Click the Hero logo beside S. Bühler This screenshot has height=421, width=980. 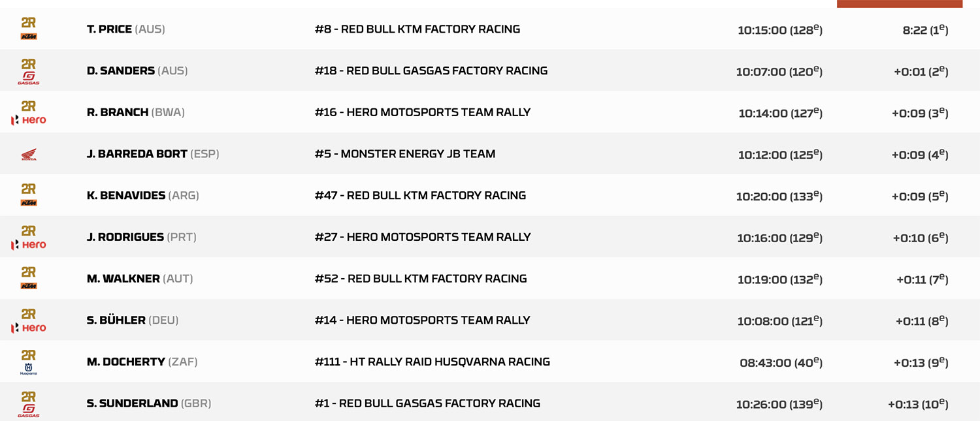pos(29,328)
